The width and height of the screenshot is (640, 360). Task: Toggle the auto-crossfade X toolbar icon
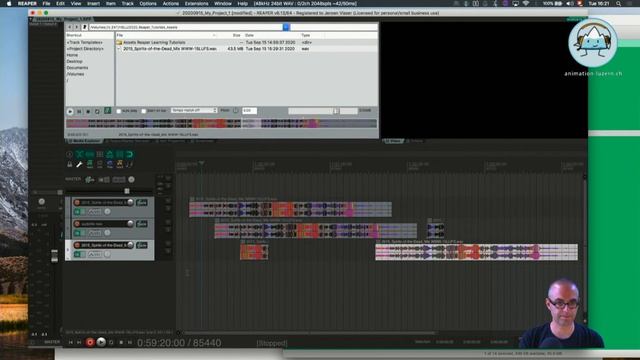click(80, 154)
